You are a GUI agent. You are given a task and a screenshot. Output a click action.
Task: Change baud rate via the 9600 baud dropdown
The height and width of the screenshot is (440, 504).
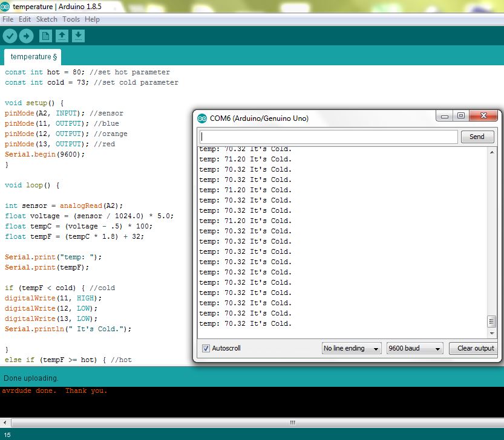coord(415,348)
